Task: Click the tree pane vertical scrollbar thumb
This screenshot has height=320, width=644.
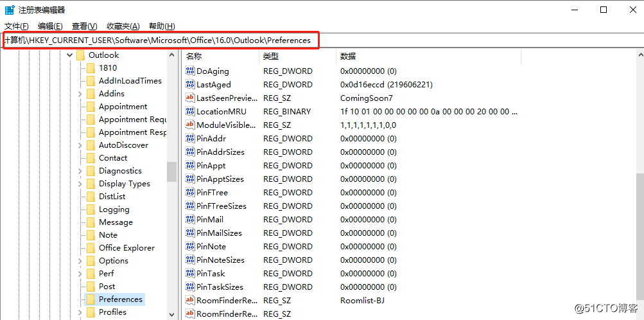Action: coord(171,172)
